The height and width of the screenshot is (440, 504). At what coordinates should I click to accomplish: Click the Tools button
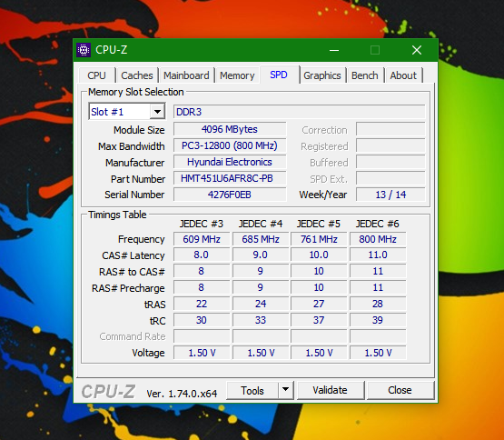pyautogui.click(x=252, y=390)
